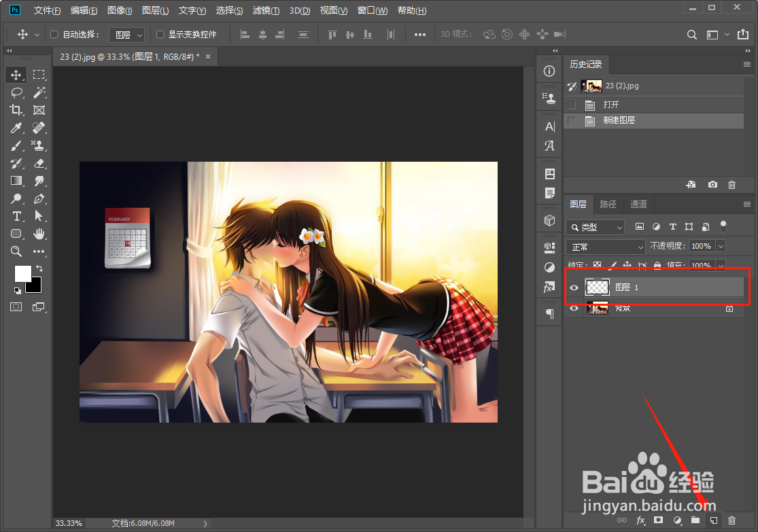Switch to the 通道 tab
This screenshot has width=758, height=532.
click(638, 205)
